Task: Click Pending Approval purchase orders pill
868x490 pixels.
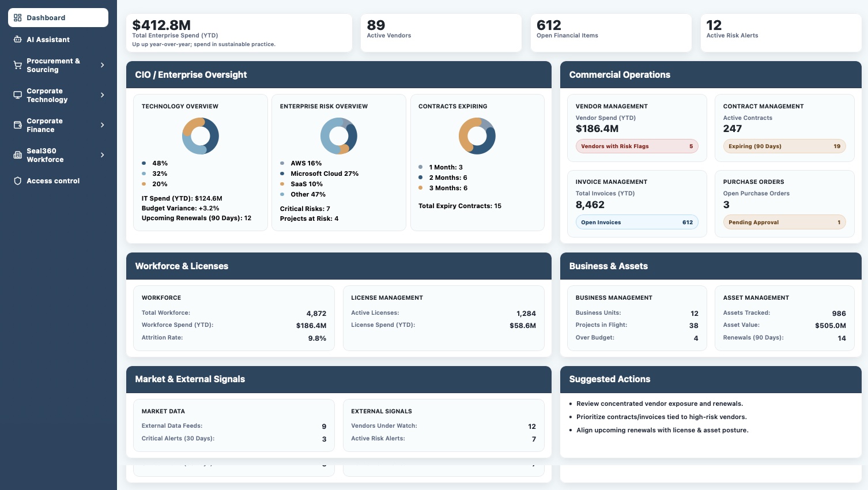Action: (x=784, y=223)
